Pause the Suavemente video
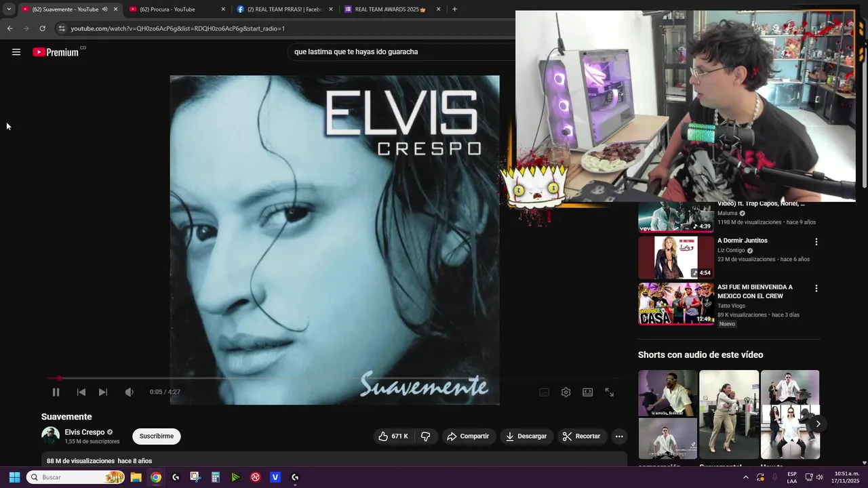This screenshot has width=868, height=488. [56, 392]
